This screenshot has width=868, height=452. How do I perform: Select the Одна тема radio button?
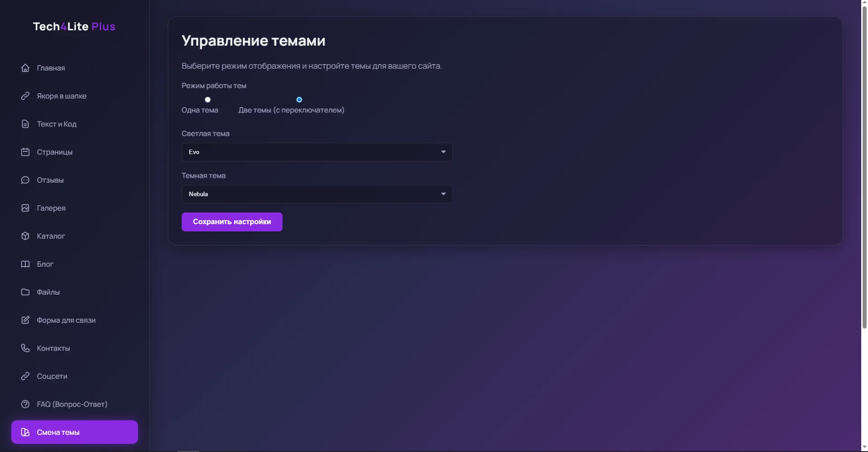tap(208, 99)
